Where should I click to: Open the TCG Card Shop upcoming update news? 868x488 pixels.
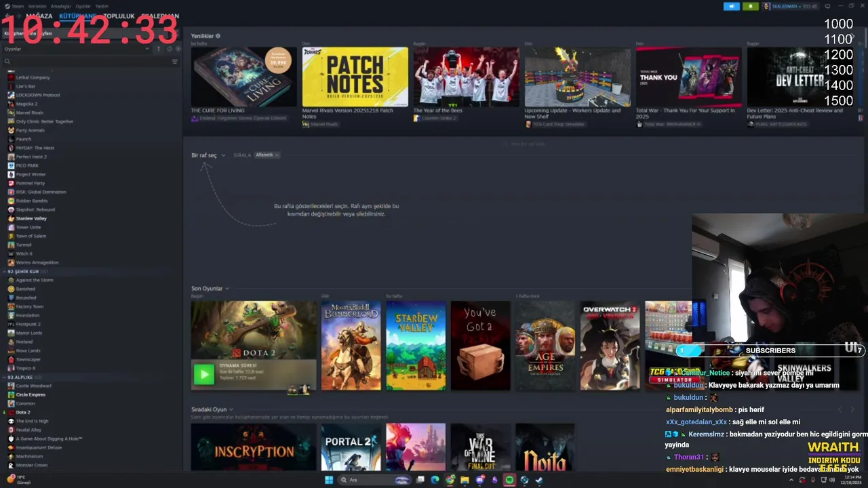click(578, 77)
